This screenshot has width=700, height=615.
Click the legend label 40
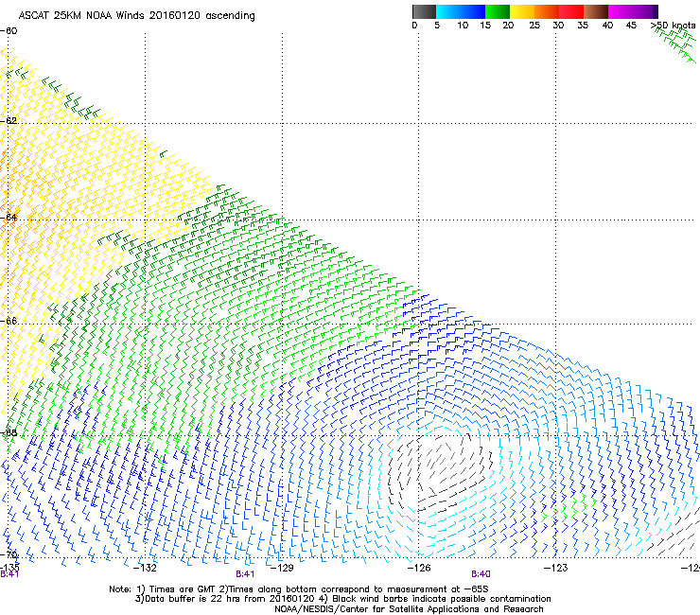[607, 26]
